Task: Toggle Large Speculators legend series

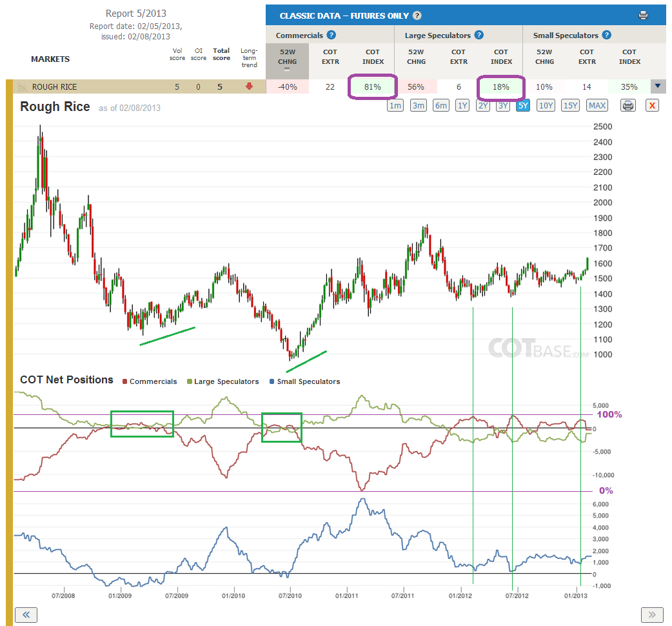Action: [x=223, y=381]
